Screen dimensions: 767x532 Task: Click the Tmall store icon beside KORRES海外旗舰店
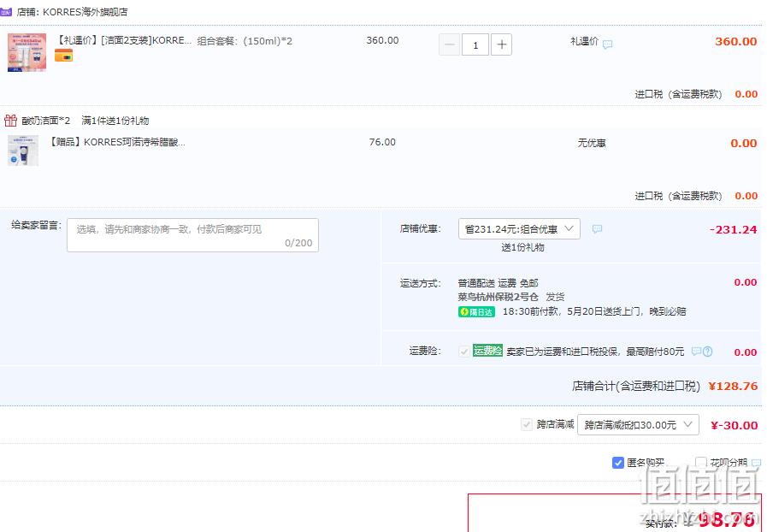pos(6,11)
